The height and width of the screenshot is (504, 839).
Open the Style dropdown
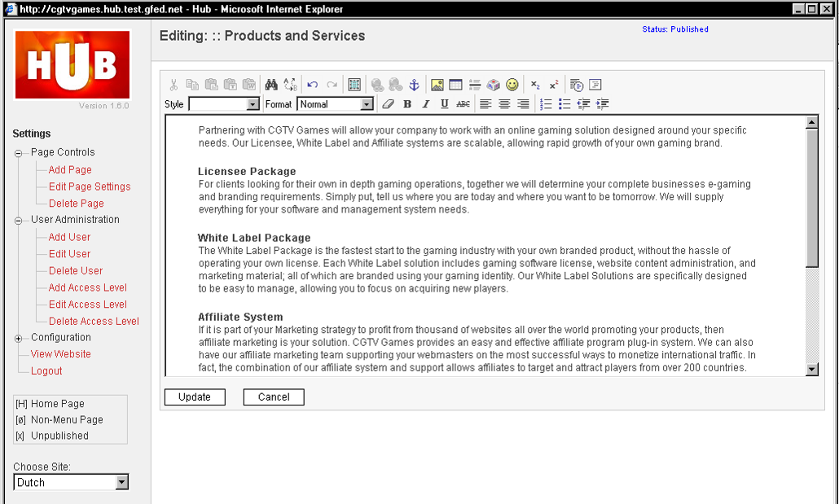coord(224,103)
